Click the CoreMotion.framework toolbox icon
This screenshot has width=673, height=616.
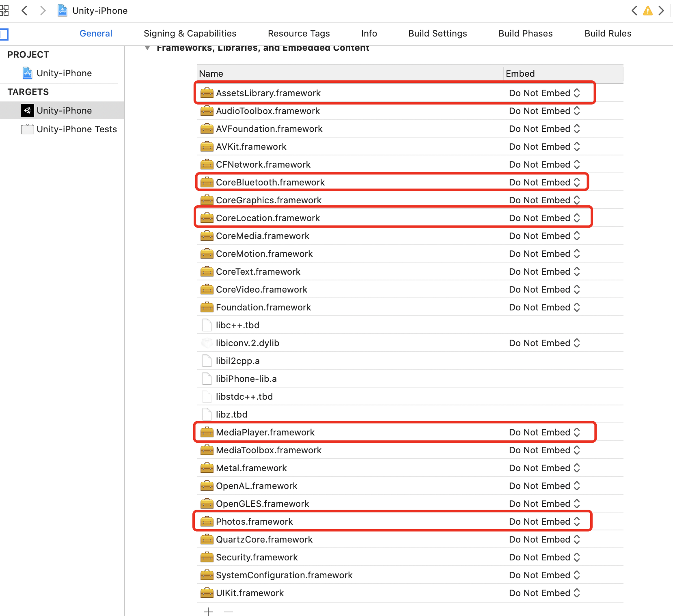click(x=207, y=253)
